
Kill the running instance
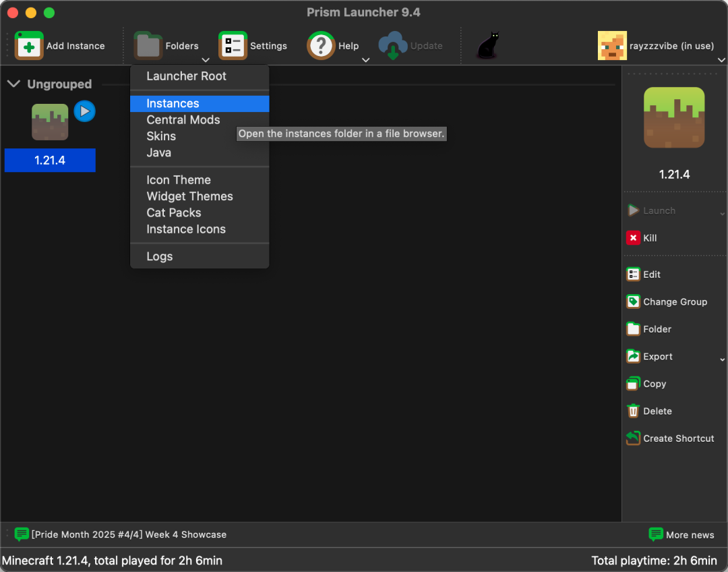click(642, 238)
